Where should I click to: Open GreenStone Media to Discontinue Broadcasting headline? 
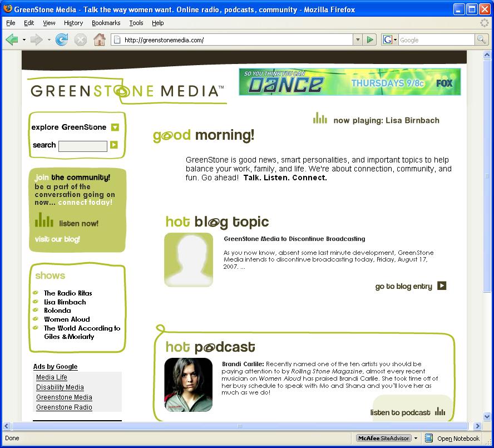click(294, 239)
